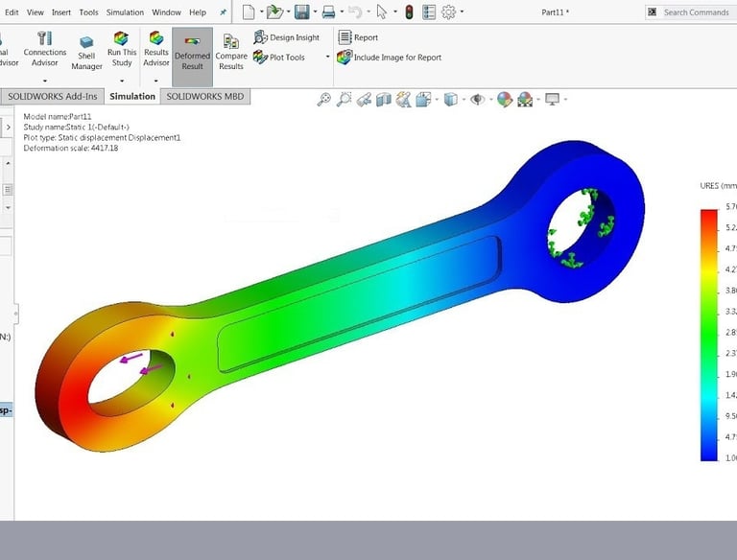
Task: Toggle Hide/Show Items eye icon
Action: pos(478,99)
